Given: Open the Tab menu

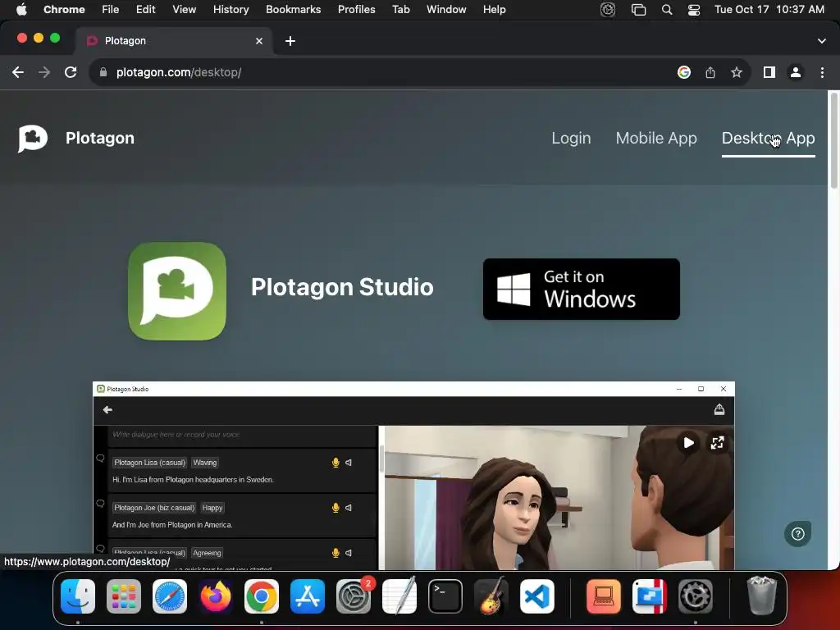Looking at the screenshot, I should 400,10.
